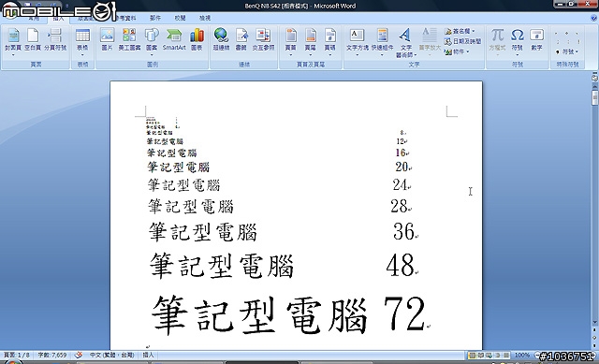Open Quick Parts (快速組件) menu
Viewport: 599px width, 364px height.
(x=382, y=41)
